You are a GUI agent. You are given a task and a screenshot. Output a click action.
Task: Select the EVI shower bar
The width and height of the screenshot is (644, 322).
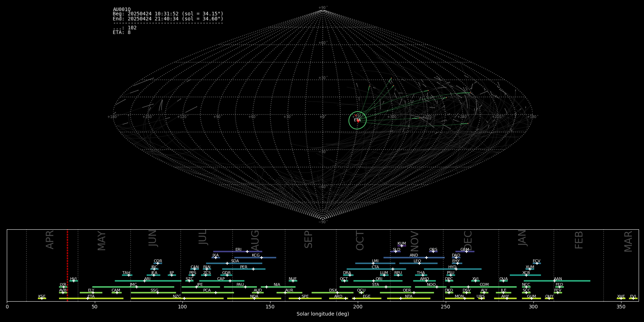click(x=633, y=298)
